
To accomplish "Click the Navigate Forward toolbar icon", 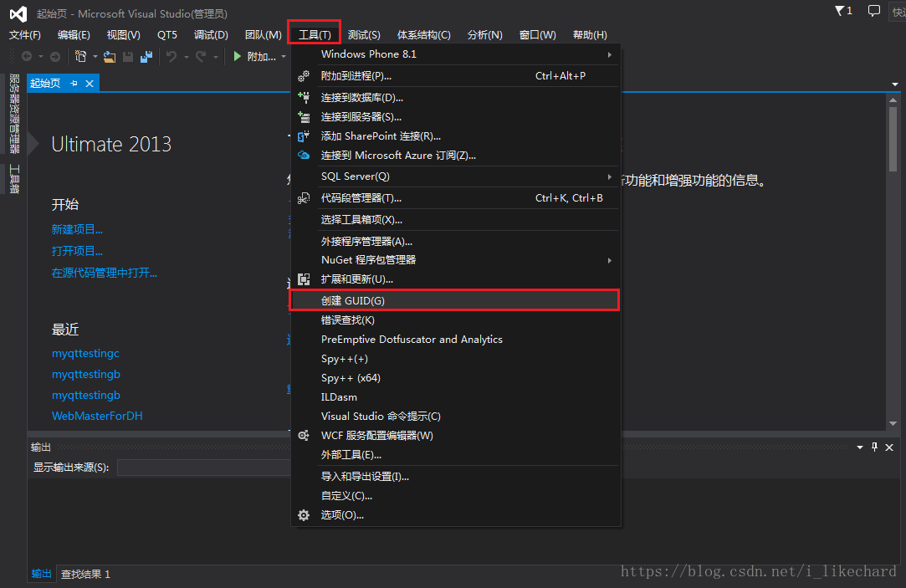I will pos(55,56).
